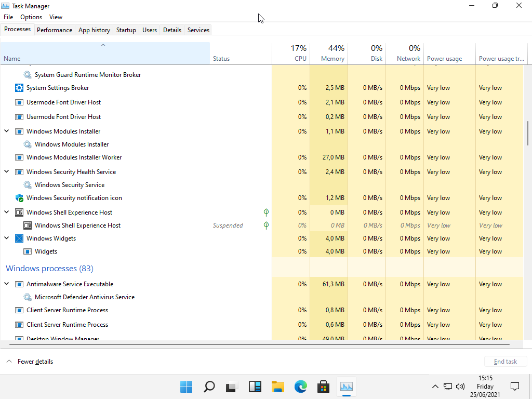Click the taskbar Search icon
The image size is (532, 399).
pyautogui.click(x=209, y=387)
